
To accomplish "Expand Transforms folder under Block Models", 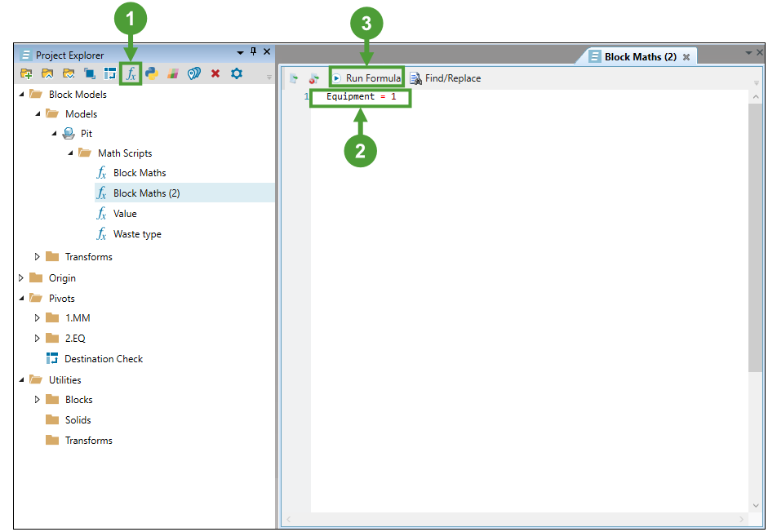I will click(x=38, y=257).
